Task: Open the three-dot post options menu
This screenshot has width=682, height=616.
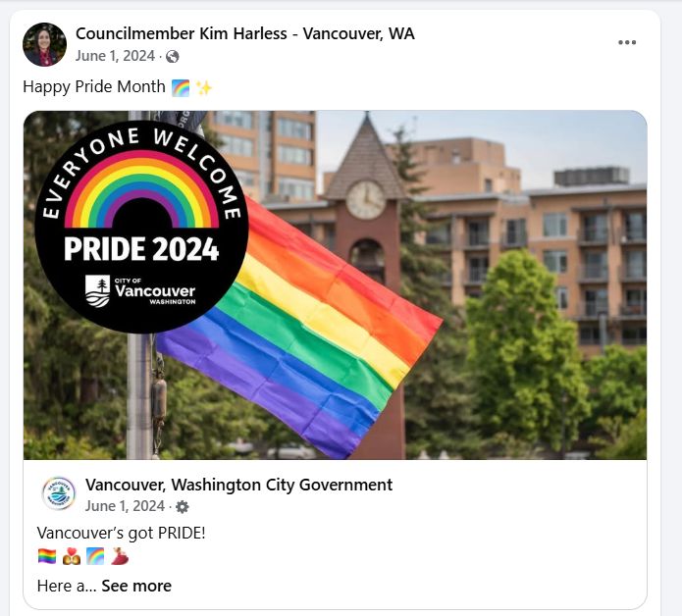Action: click(x=627, y=42)
